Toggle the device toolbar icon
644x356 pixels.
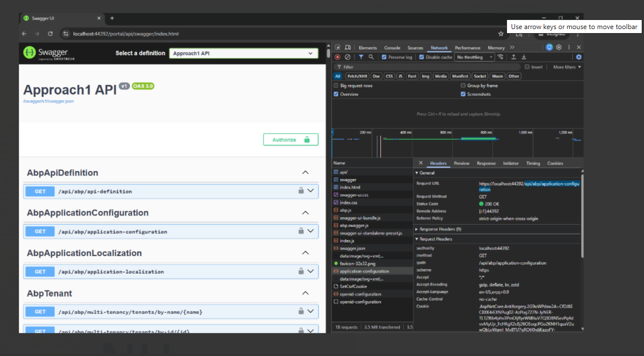347,48
